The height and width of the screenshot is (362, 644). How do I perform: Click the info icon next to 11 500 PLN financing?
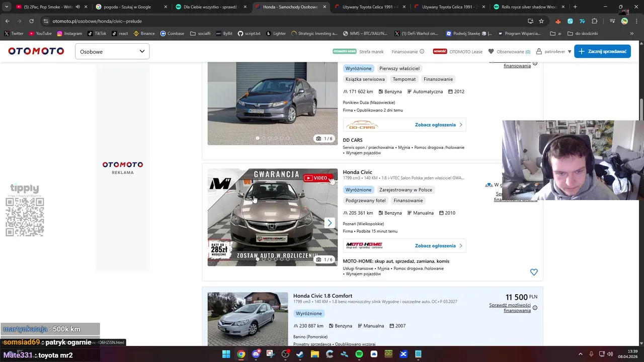pos(535,308)
